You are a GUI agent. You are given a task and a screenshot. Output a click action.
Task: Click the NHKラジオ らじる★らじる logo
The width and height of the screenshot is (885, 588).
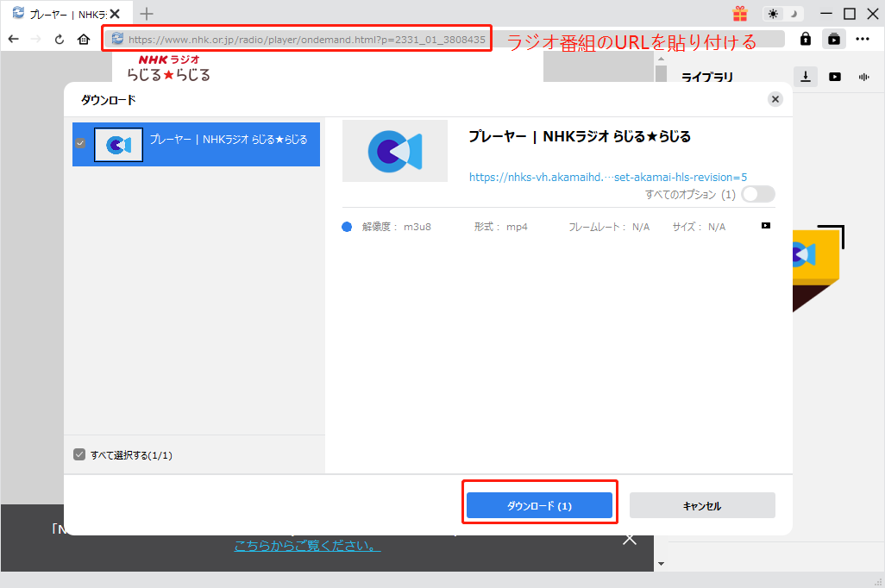click(x=169, y=68)
